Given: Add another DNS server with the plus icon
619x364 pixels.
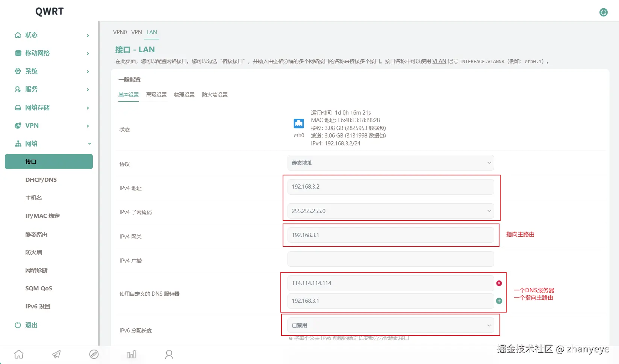Looking at the screenshot, I should [x=499, y=301].
